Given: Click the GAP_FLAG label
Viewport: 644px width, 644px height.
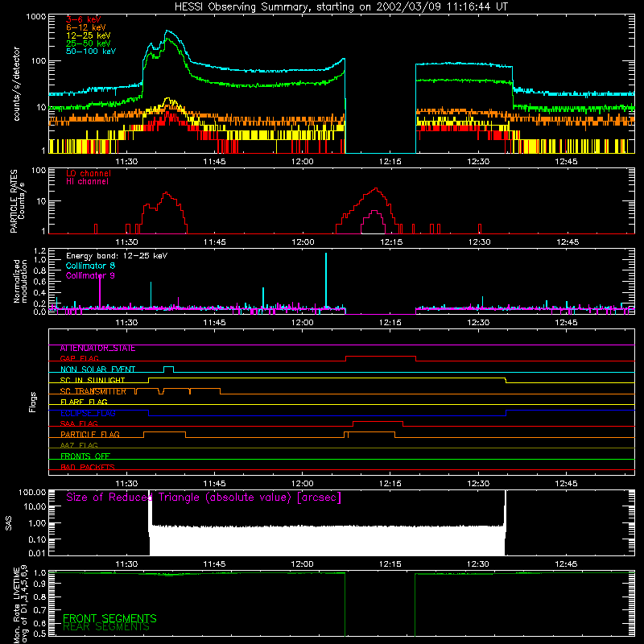Looking at the screenshot, I should [79, 358].
